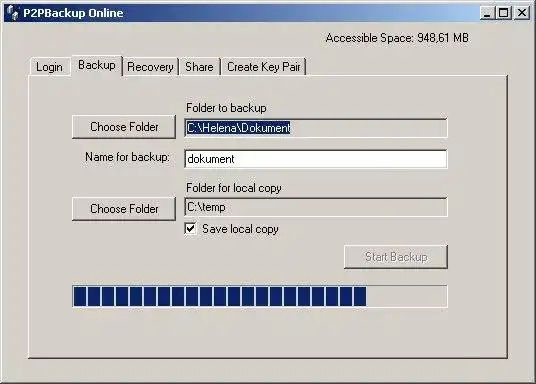Click the P2PBackup Online window title
The width and height of the screenshot is (536, 384).
(73, 13)
